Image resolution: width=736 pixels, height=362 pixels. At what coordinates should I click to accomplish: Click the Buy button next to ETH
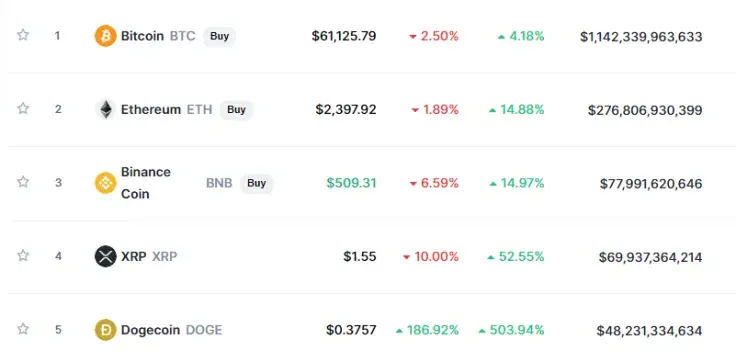(236, 110)
